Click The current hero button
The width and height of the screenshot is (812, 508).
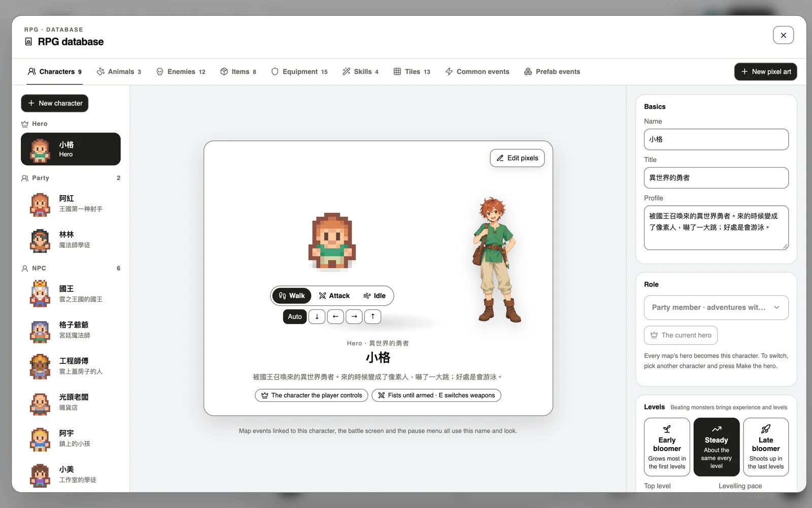(681, 335)
